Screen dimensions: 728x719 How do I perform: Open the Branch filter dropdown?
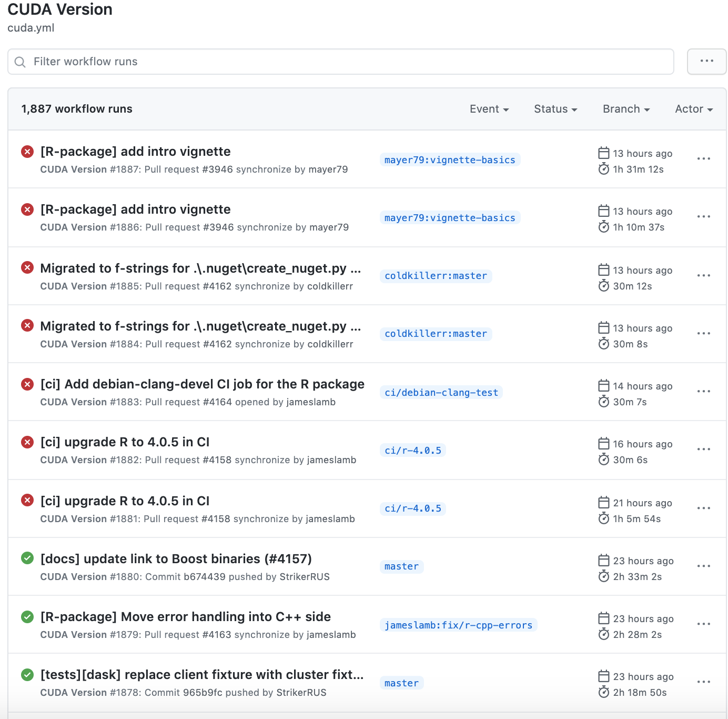625,109
